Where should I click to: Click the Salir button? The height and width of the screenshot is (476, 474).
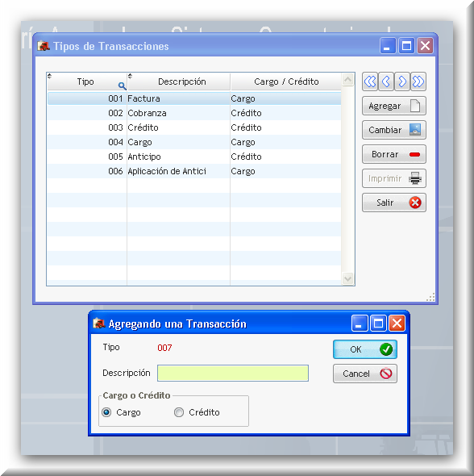[394, 203]
